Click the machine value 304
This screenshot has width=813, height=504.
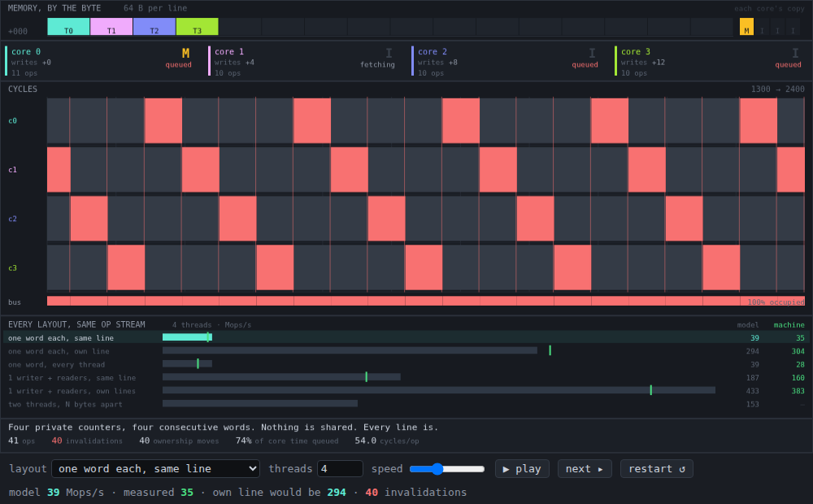(x=798, y=351)
